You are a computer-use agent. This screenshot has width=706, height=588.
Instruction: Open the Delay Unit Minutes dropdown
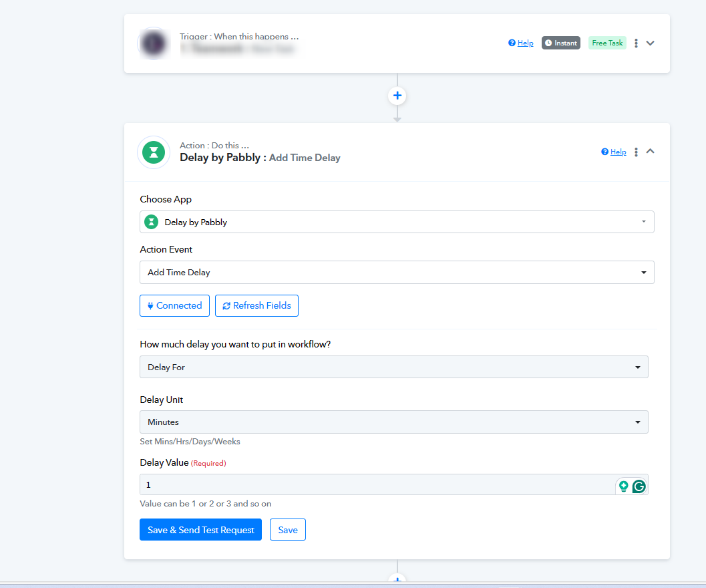click(394, 422)
